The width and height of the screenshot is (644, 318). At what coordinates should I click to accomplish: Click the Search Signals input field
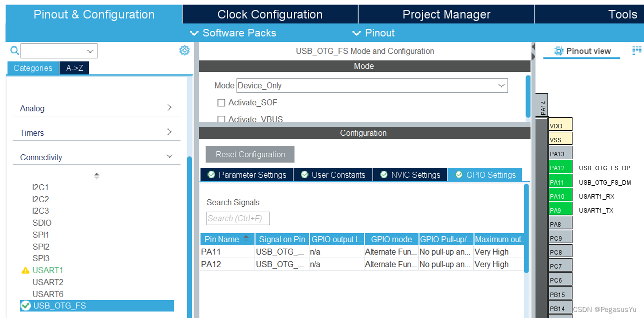click(238, 218)
